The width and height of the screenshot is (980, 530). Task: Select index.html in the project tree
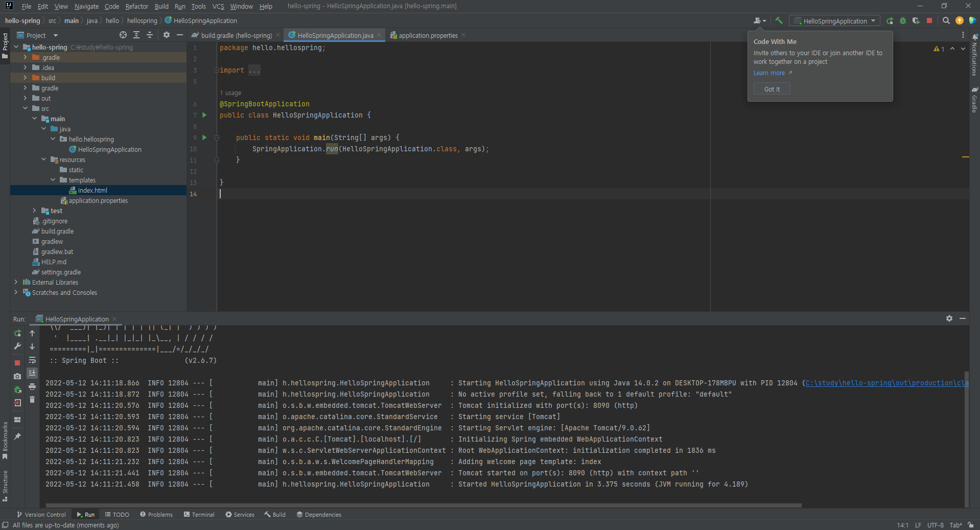click(92, 190)
